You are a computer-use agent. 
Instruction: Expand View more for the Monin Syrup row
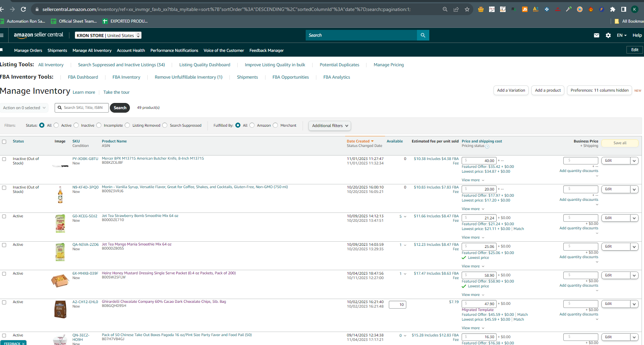[473, 209]
